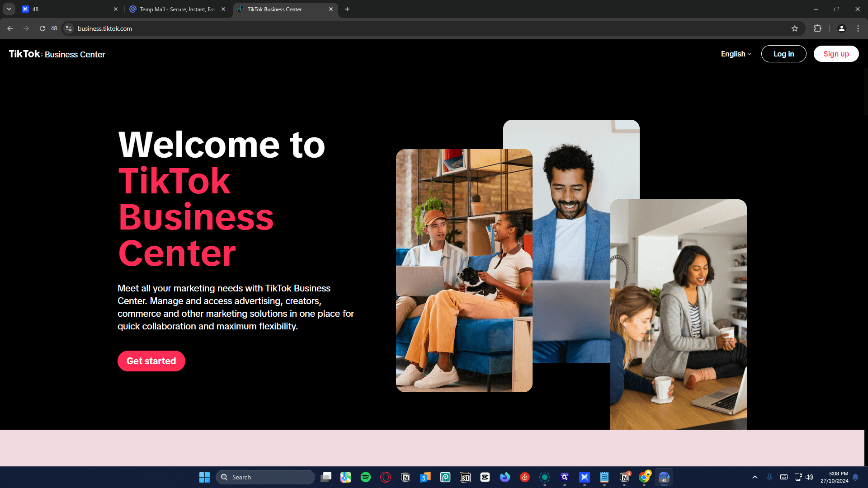
Task: Select the TikTok Business Center tab
Action: pyautogui.click(x=285, y=9)
